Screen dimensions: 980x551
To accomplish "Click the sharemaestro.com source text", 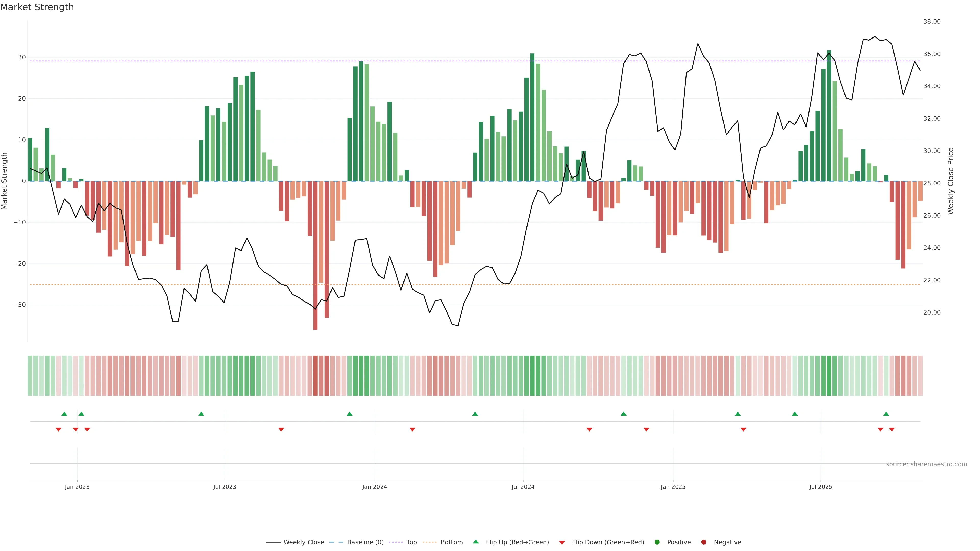I will click(x=926, y=464).
